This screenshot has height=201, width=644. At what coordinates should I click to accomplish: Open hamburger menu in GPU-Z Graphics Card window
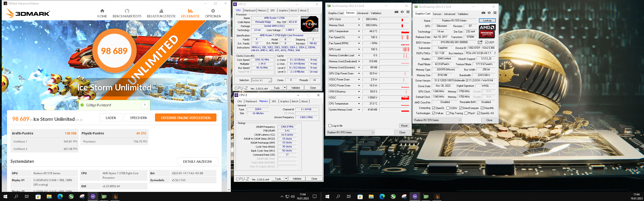pyautogui.click(x=495, y=13)
